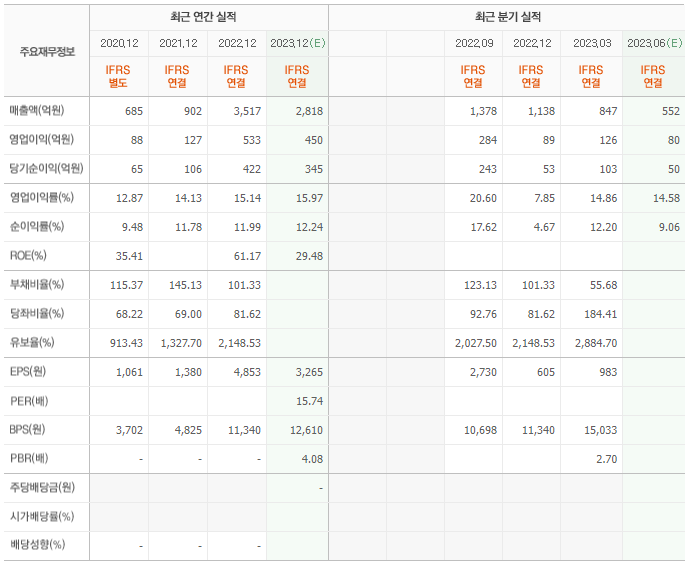Click the revenue value 3,517
The image size is (689, 564).
247,111
